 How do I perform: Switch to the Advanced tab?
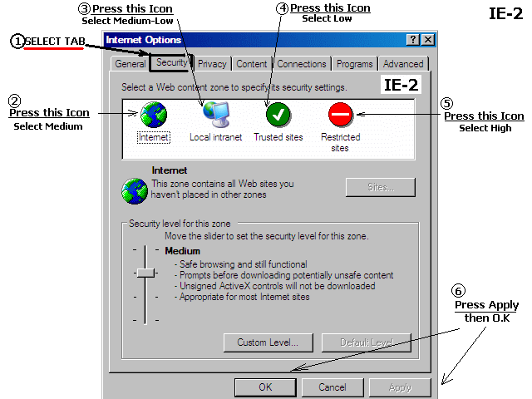(x=403, y=64)
